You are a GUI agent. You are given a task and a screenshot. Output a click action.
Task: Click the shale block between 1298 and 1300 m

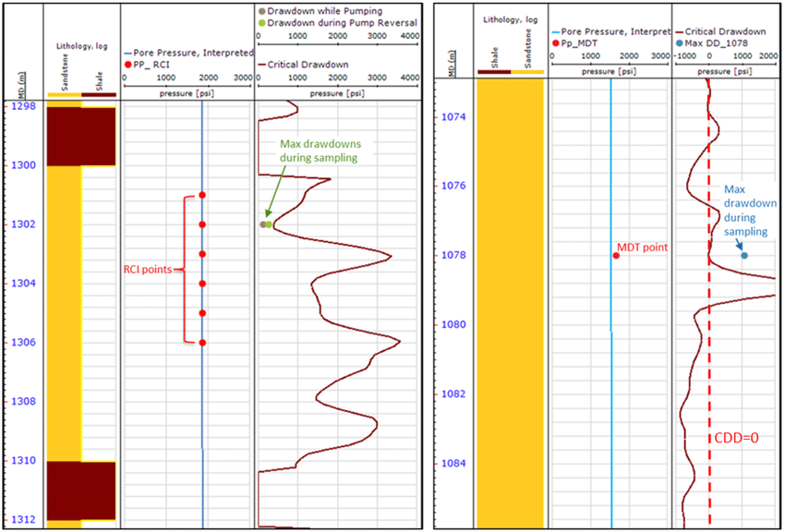[80, 137]
